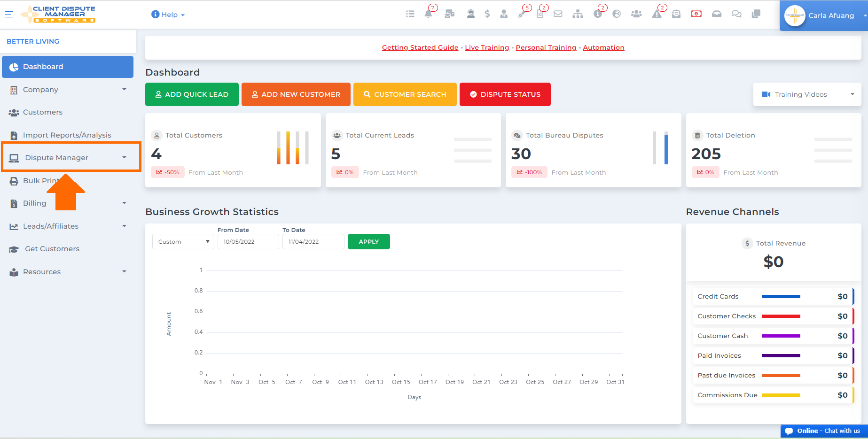Click the Customer Checks red bar
Screen dimensions: 868x439
coord(781,316)
